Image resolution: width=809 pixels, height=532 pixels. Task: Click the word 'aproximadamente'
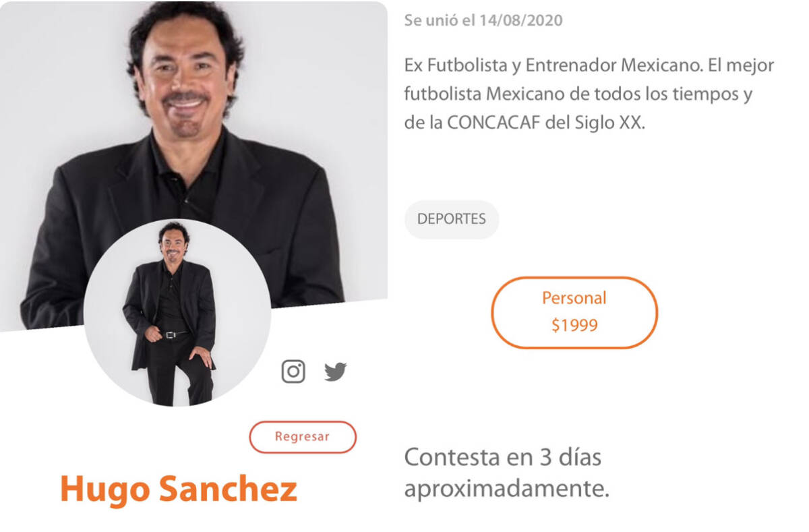506,490
